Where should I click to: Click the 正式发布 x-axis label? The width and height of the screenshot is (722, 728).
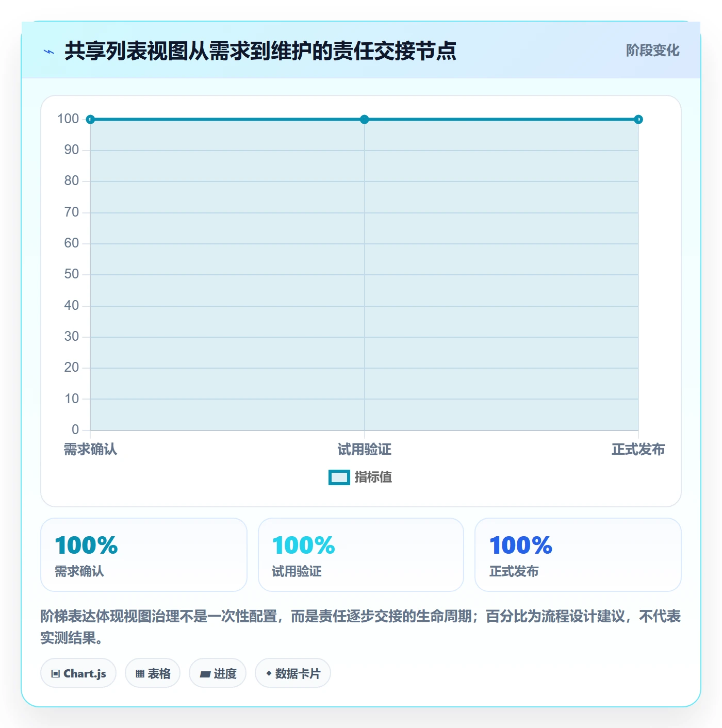[638, 450]
